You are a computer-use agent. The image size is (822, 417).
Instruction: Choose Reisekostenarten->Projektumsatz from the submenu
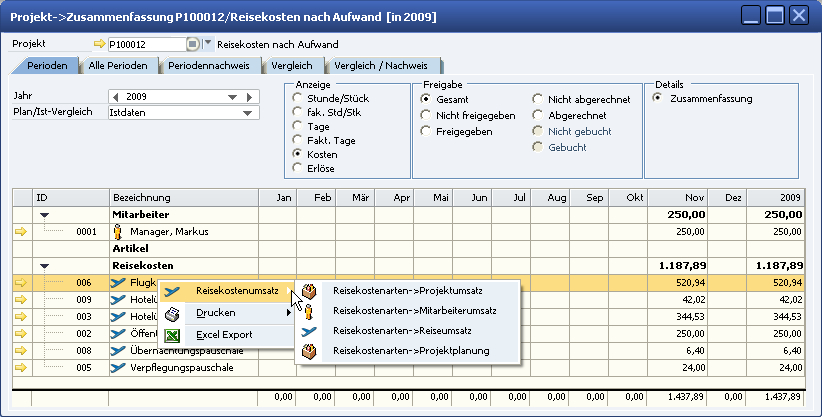click(x=407, y=291)
